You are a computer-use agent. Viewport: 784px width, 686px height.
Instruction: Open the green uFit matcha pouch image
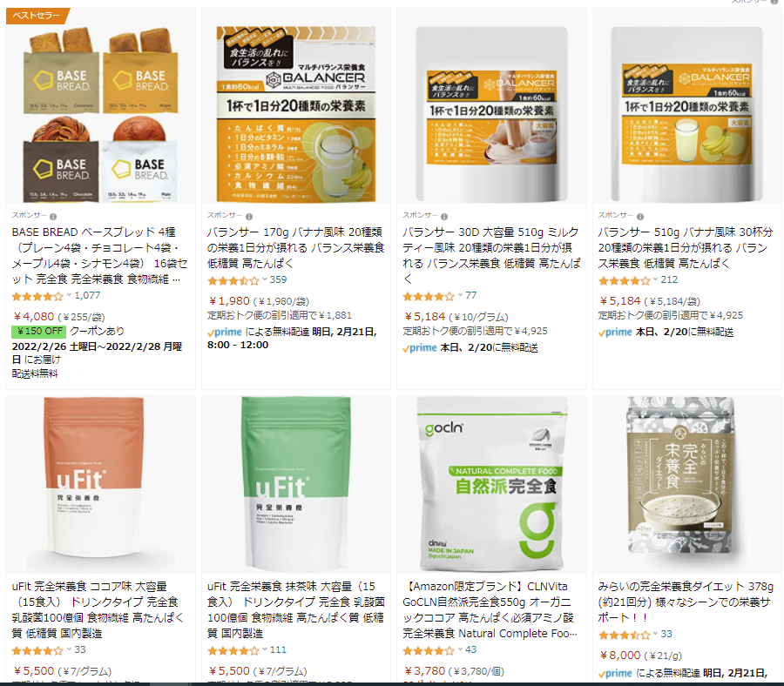click(295, 482)
